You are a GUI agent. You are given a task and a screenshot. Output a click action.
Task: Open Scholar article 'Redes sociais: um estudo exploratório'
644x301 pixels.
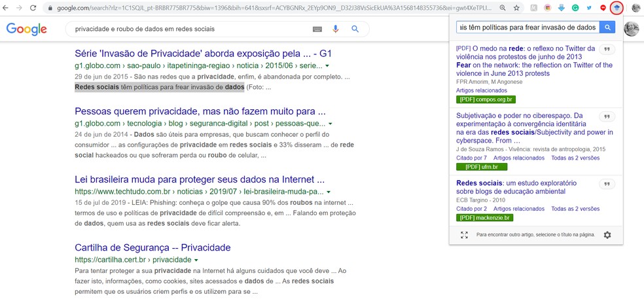coord(516,187)
